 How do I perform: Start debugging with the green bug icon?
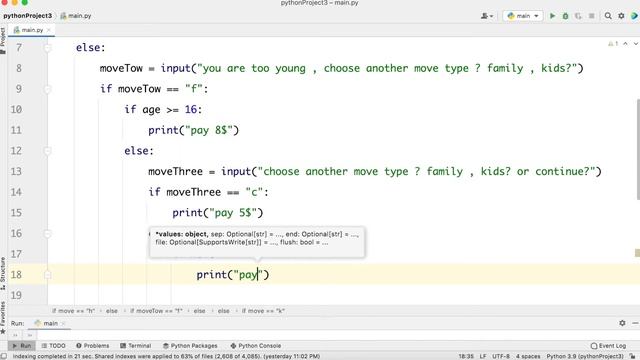[x=565, y=16]
